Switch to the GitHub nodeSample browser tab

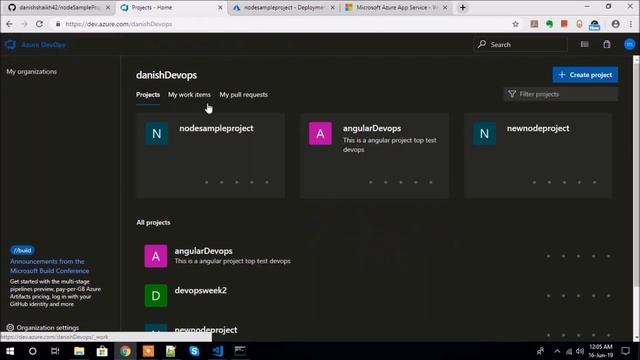click(x=60, y=8)
